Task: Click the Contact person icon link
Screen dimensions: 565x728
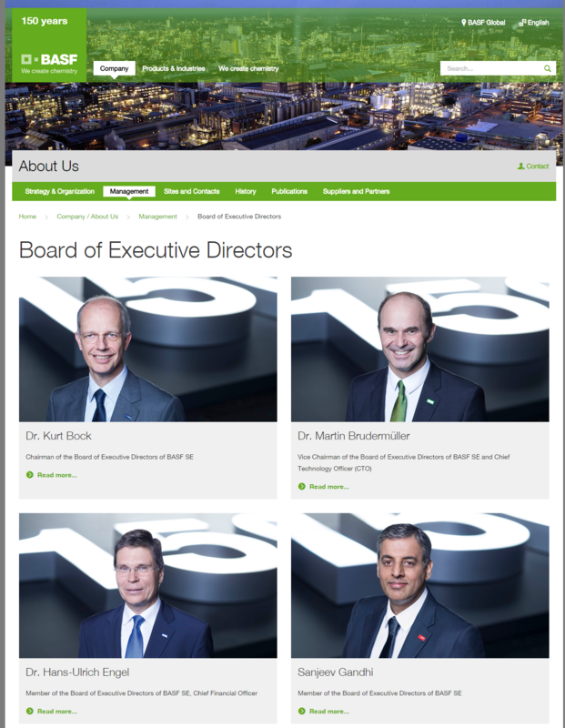Action: coord(533,167)
